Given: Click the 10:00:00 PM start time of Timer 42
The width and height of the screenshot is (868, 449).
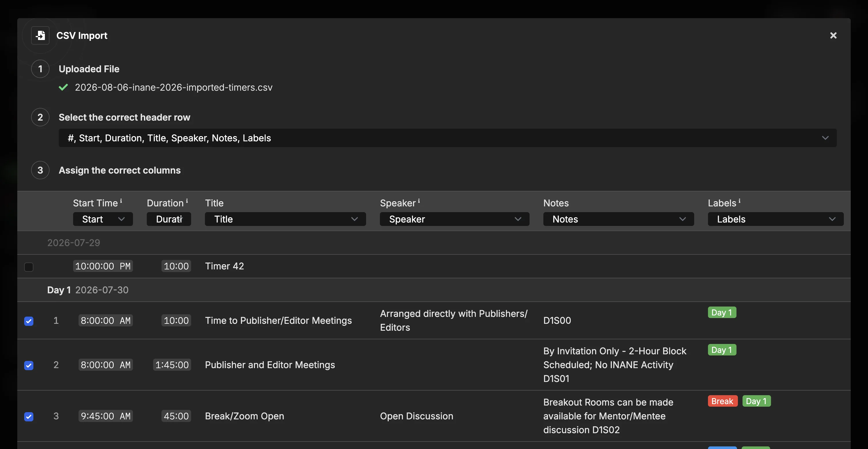Looking at the screenshot, I should pyautogui.click(x=103, y=266).
